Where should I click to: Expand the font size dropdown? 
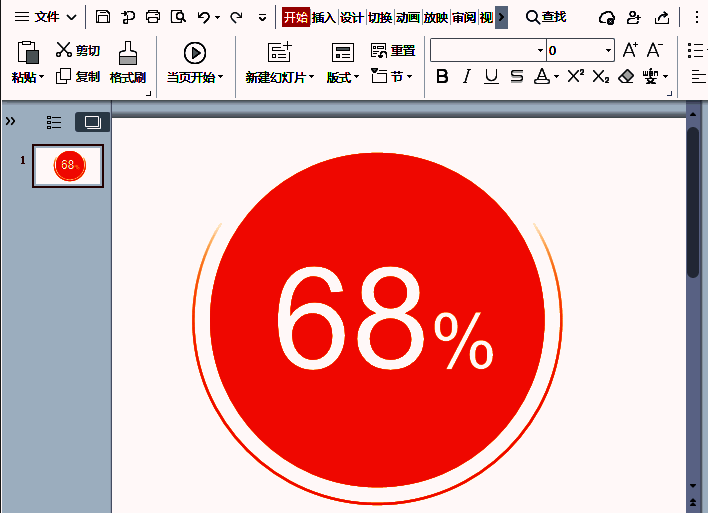click(x=608, y=50)
